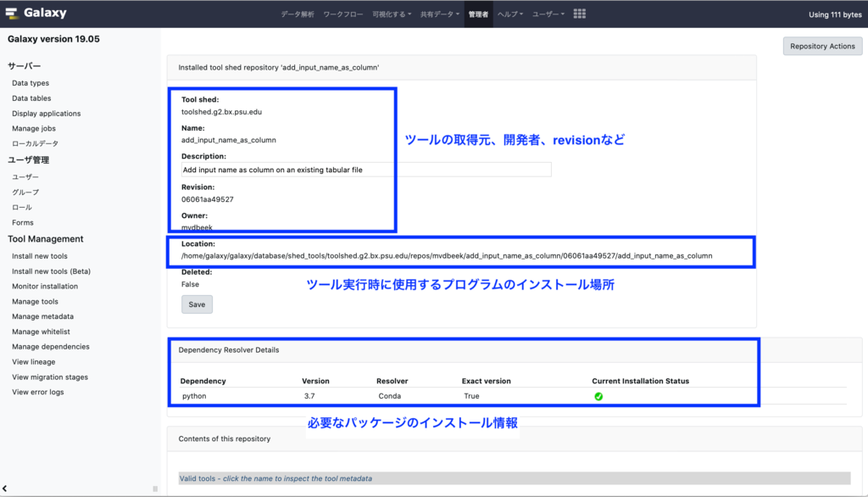868x497 pixels.
Task: Open the grid apps icon in navbar
Action: pos(579,14)
